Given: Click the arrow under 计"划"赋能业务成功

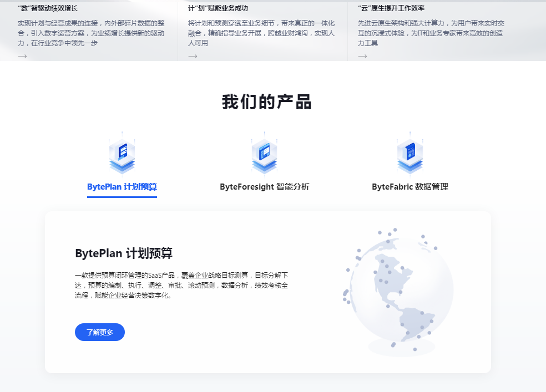Looking at the screenshot, I should [193, 56].
